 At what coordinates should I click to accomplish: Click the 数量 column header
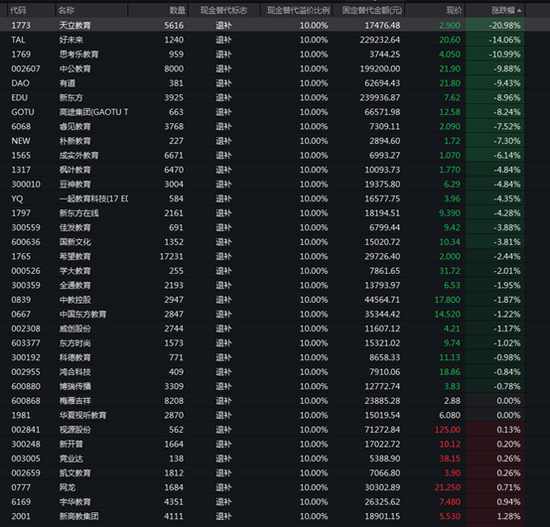[x=177, y=11]
